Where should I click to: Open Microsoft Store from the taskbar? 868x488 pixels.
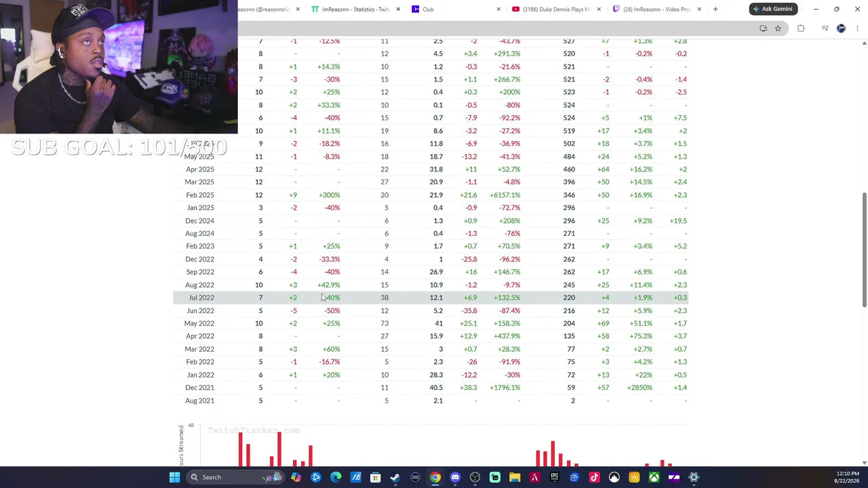coord(375,477)
